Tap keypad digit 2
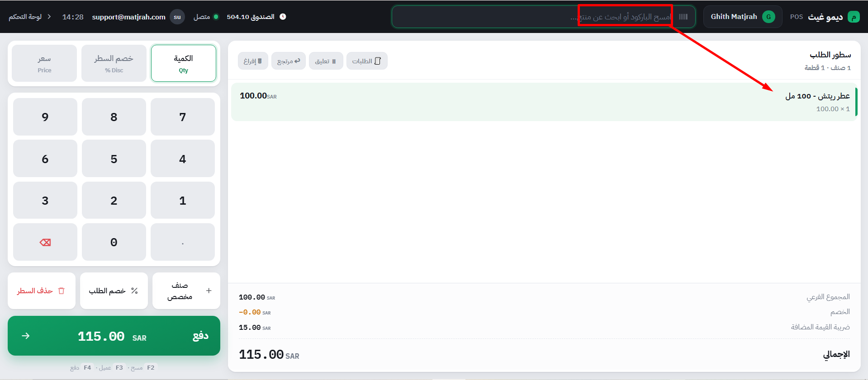Image resolution: width=868 pixels, height=380 pixels. (x=114, y=200)
